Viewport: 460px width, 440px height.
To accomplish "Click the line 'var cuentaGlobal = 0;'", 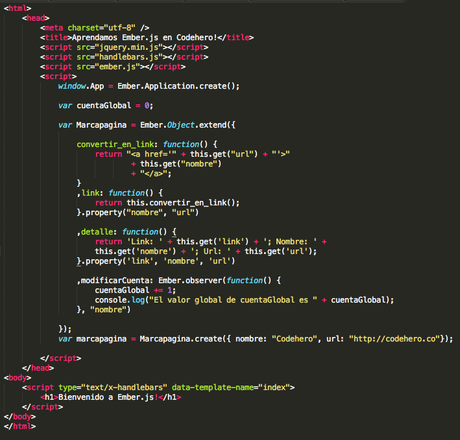I will [x=106, y=106].
